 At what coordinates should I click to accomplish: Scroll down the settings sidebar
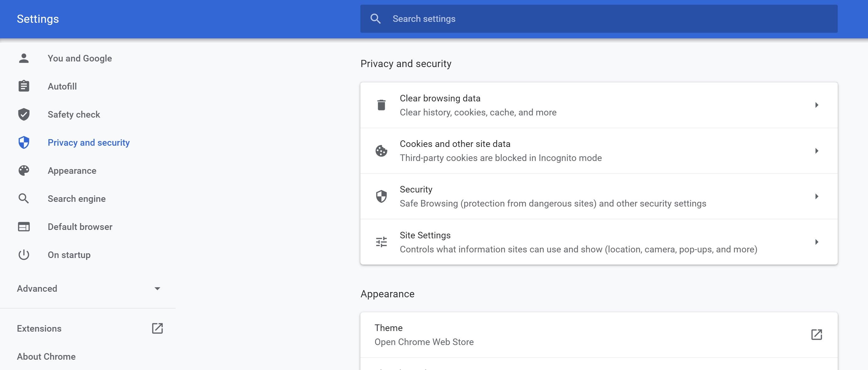(157, 288)
